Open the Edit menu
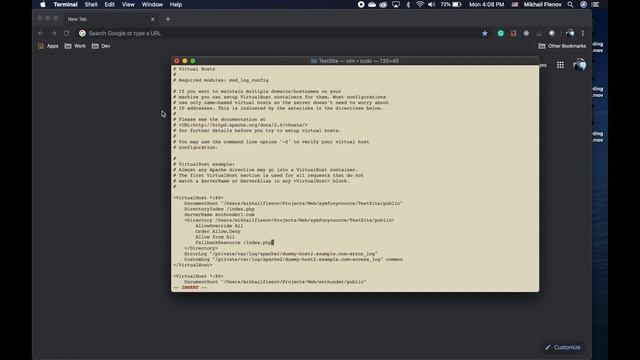The height and width of the screenshot is (360, 640). pyautogui.click(x=109, y=4)
